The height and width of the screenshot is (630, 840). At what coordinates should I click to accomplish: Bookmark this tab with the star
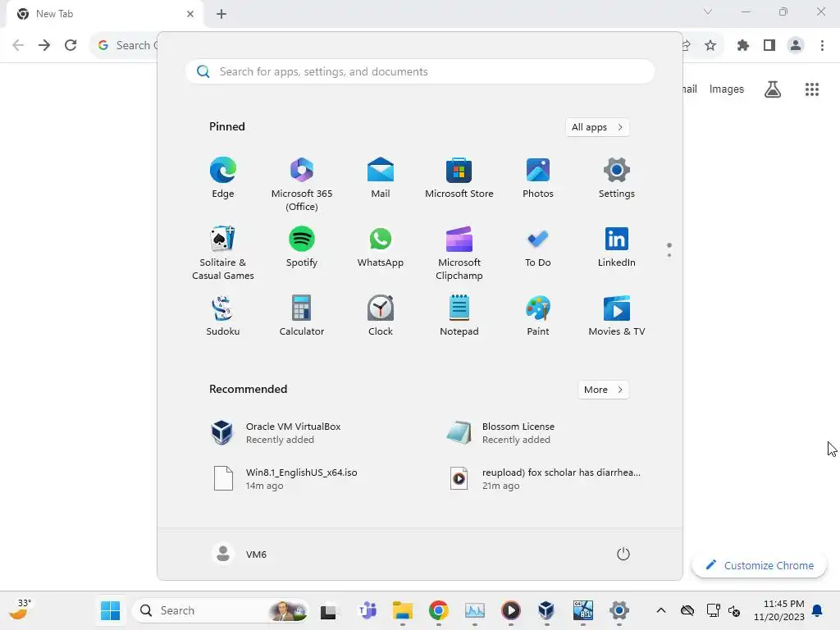pyautogui.click(x=710, y=46)
